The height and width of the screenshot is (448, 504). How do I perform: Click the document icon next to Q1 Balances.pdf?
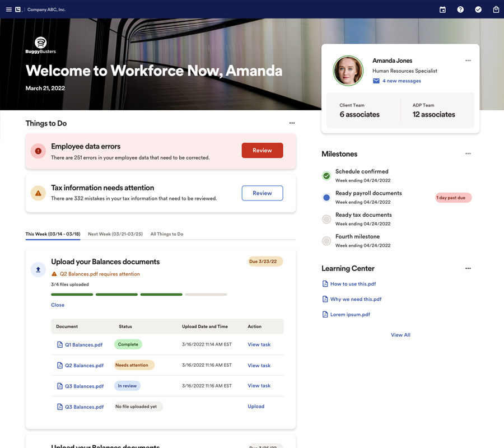pyautogui.click(x=59, y=344)
